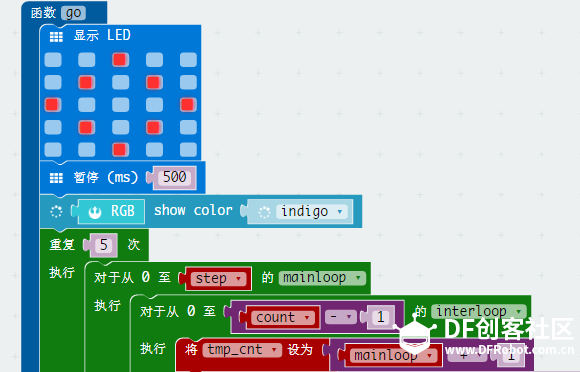This screenshot has width=580, height=372.
Task: Click the 1 field after count minus
Action: [381, 317]
